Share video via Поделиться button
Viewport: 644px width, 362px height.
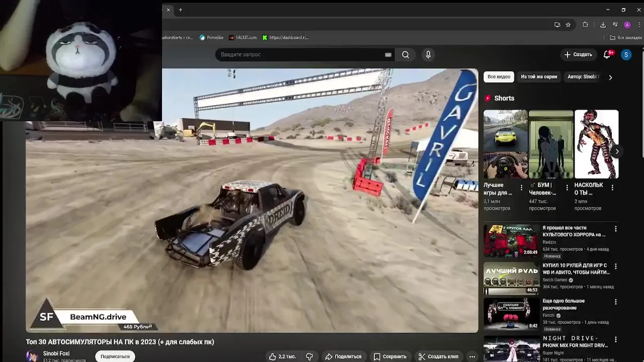click(x=343, y=356)
